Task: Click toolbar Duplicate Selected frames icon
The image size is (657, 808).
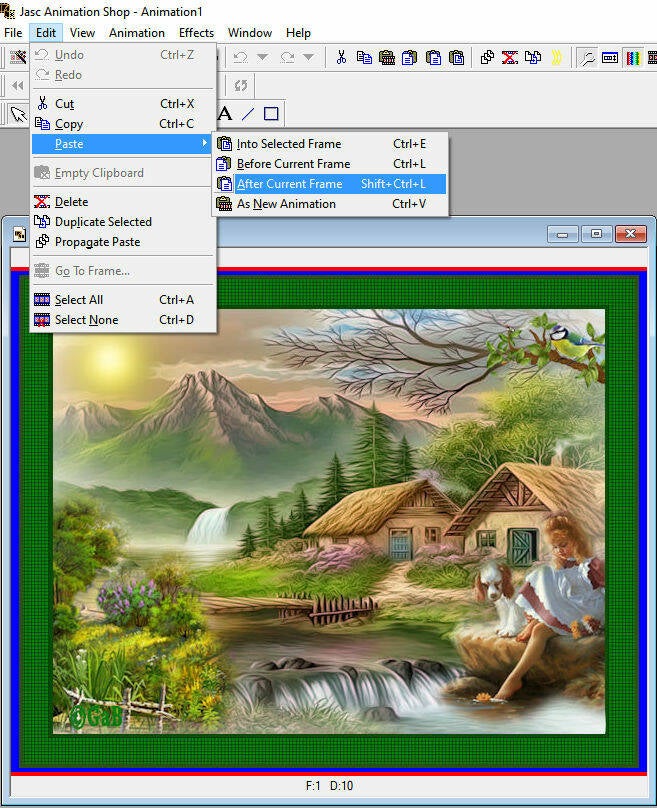Action: click(x=533, y=57)
